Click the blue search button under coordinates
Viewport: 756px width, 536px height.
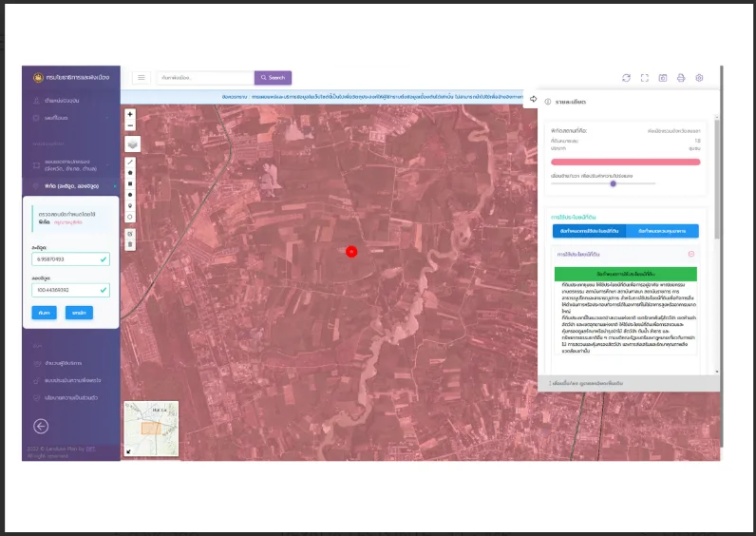(45, 313)
